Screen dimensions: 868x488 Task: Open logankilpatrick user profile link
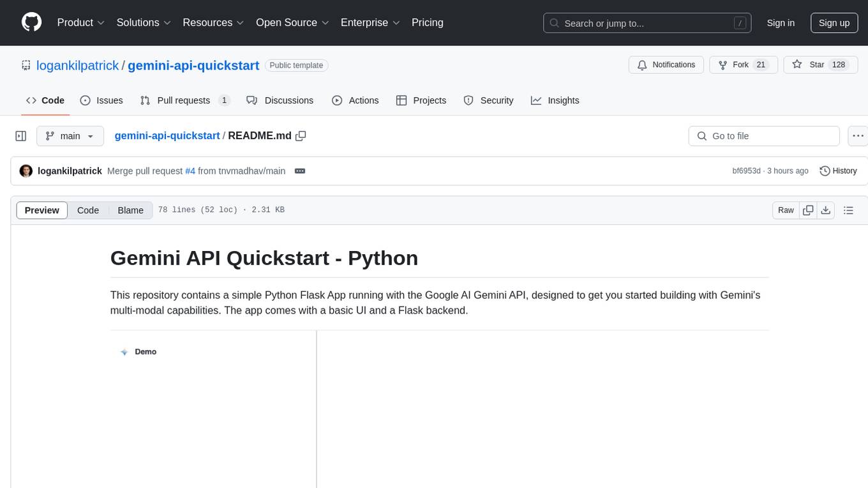(x=78, y=65)
